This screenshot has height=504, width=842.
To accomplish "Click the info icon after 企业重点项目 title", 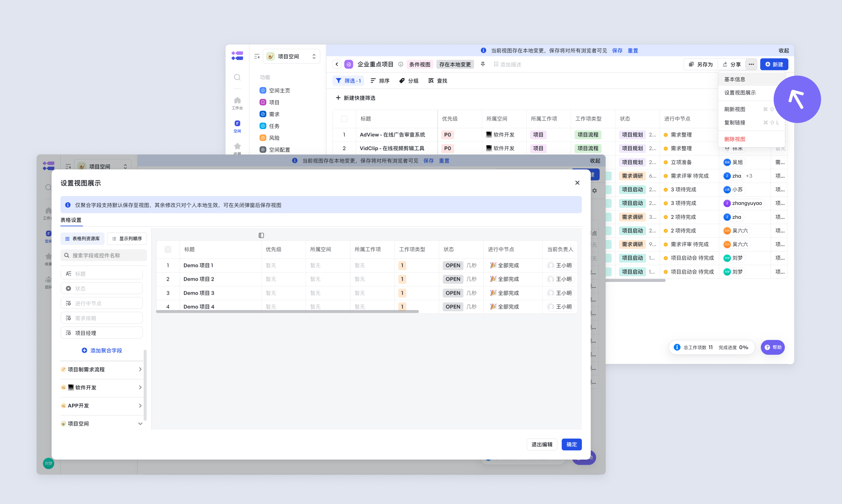I will (401, 64).
